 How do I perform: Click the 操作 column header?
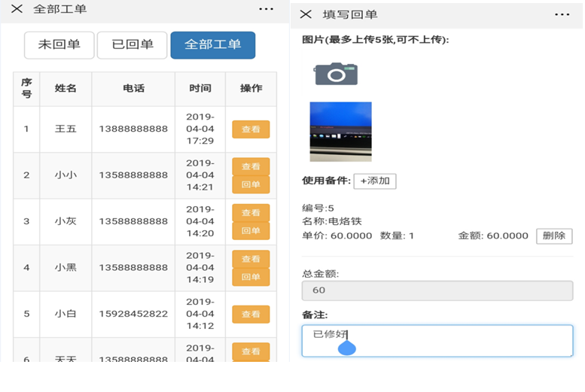pyautogui.click(x=251, y=89)
